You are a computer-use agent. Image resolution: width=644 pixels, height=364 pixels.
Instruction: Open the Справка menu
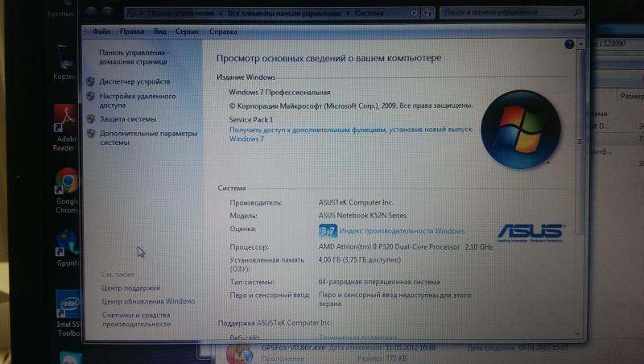(223, 31)
